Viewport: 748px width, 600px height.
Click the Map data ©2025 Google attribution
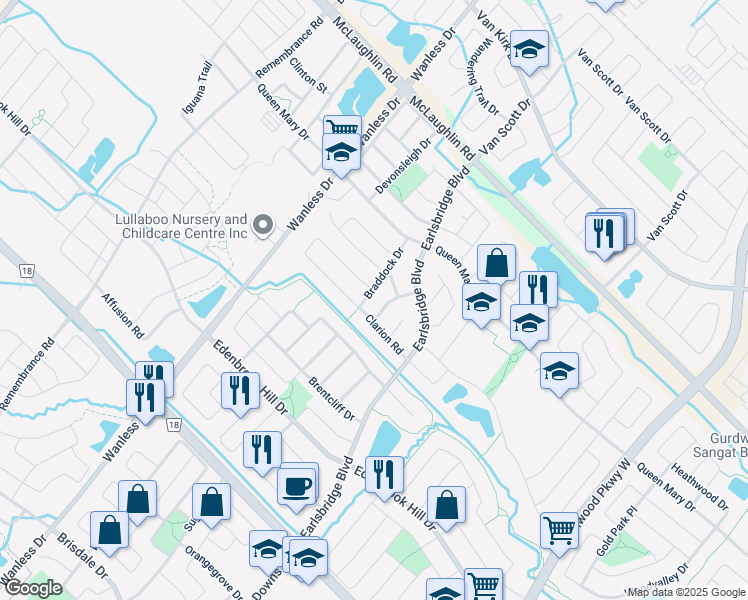(687, 593)
